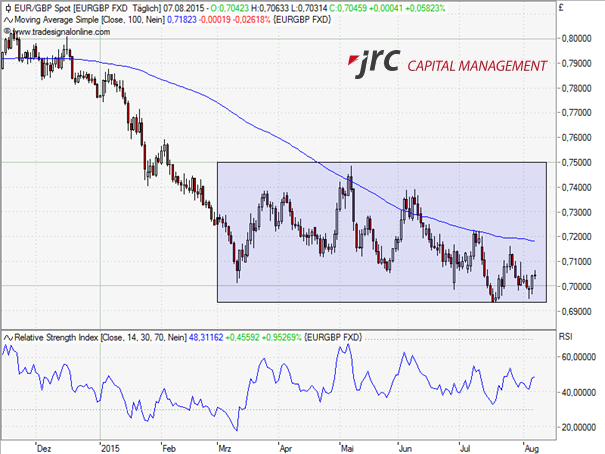Open the www.tradesignalonline.com link
Image resolution: width=605 pixels, height=454 pixels.
pyautogui.click(x=62, y=31)
